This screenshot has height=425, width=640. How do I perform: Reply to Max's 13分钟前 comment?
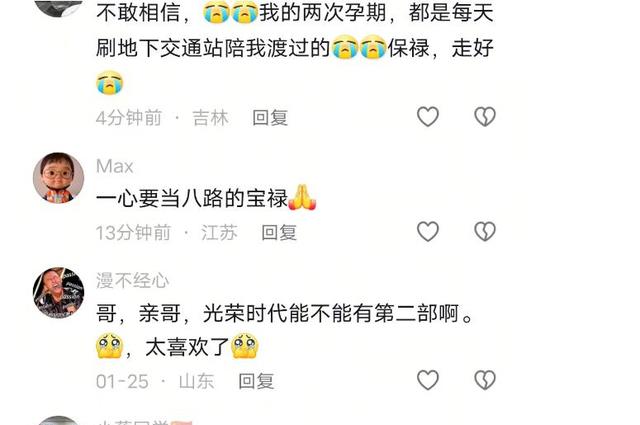(x=279, y=233)
